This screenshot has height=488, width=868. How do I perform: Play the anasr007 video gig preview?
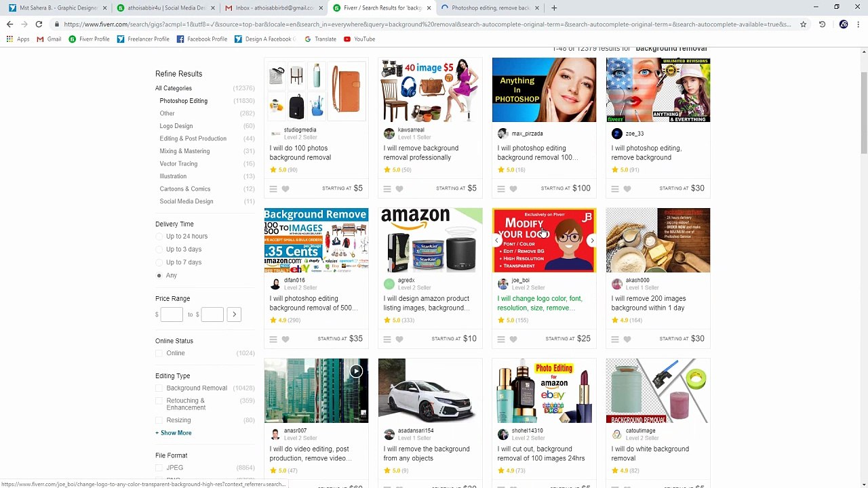tap(356, 371)
